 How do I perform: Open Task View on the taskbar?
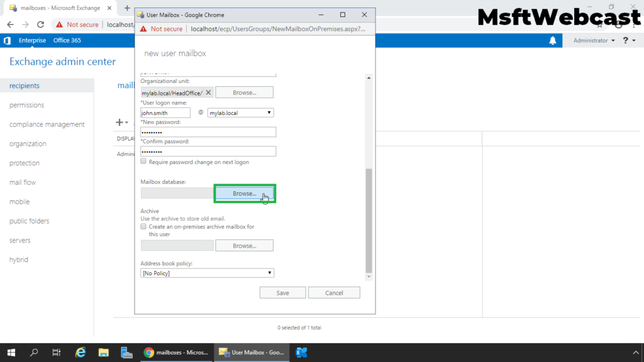click(57, 353)
